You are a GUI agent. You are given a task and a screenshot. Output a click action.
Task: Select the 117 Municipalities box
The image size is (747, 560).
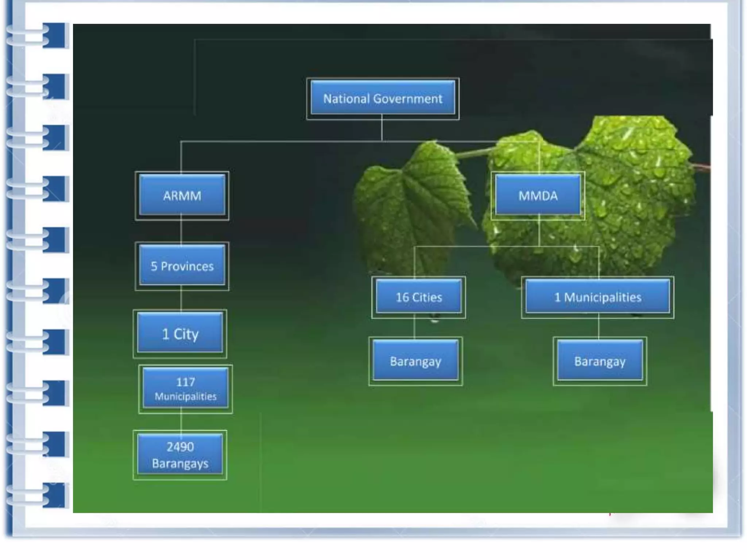(185, 389)
